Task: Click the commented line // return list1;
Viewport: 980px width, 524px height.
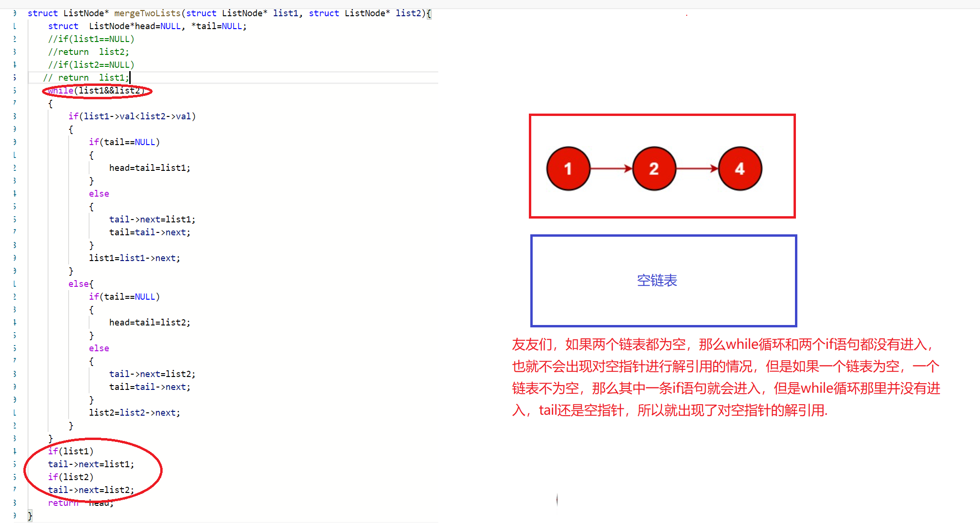Action: [86, 78]
